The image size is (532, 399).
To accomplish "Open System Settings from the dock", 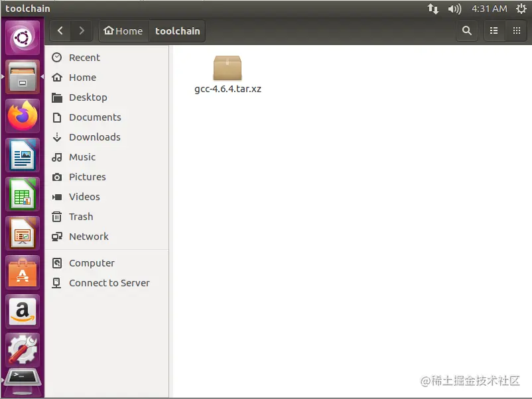I will 23,349.
